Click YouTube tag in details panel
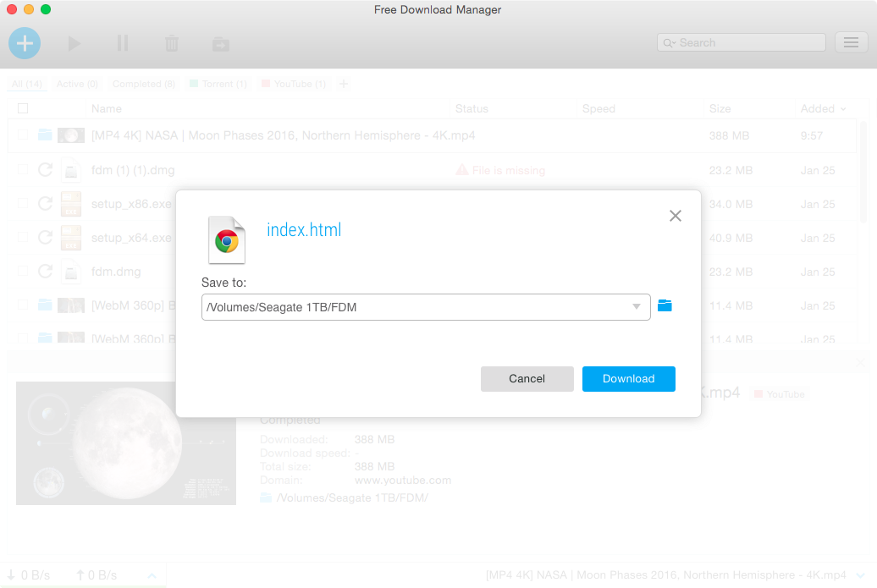 tap(779, 394)
